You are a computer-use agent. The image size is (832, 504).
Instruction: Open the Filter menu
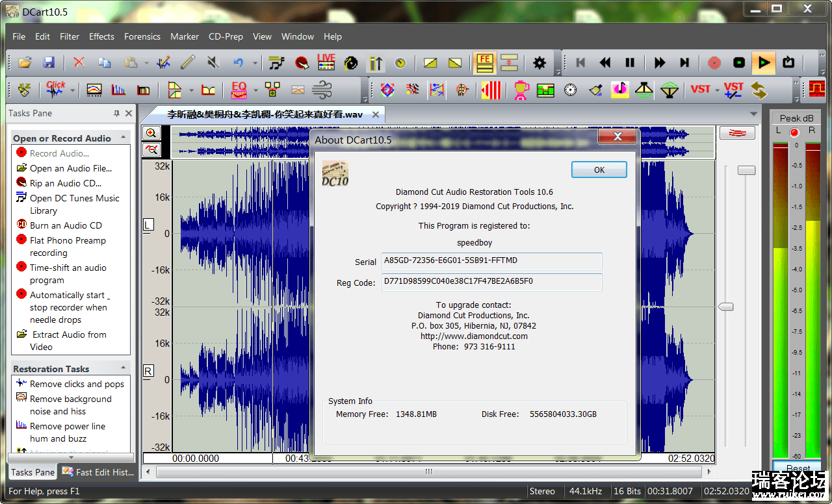(70, 36)
